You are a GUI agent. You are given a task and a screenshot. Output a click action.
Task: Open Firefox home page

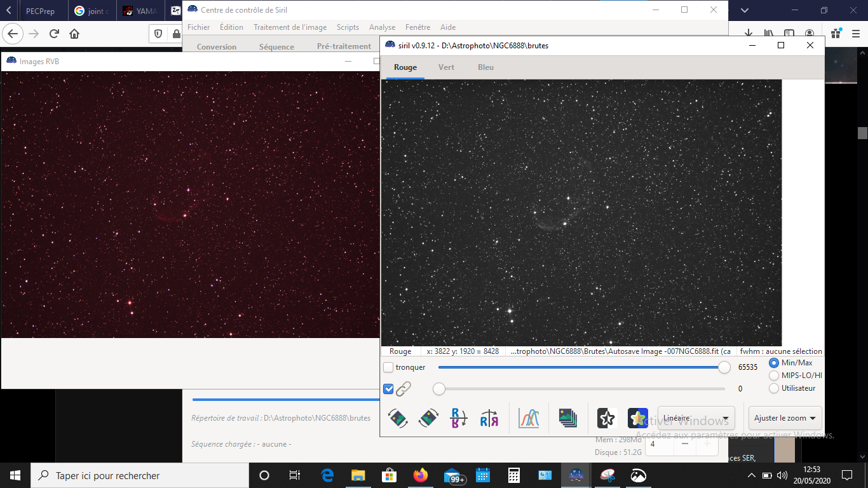pos(74,34)
